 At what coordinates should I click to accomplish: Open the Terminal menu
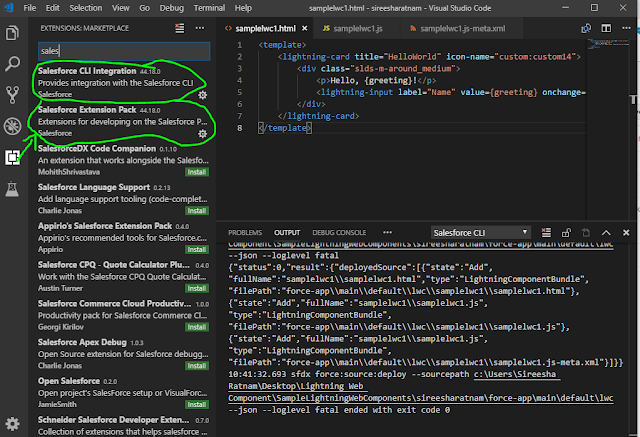click(x=209, y=8)
